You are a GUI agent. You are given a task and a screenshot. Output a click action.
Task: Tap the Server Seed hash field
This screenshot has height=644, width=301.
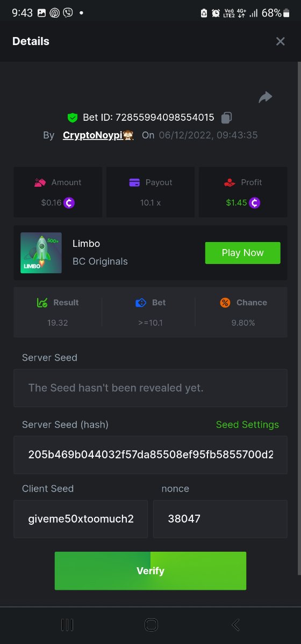click(x=150, y=455)
